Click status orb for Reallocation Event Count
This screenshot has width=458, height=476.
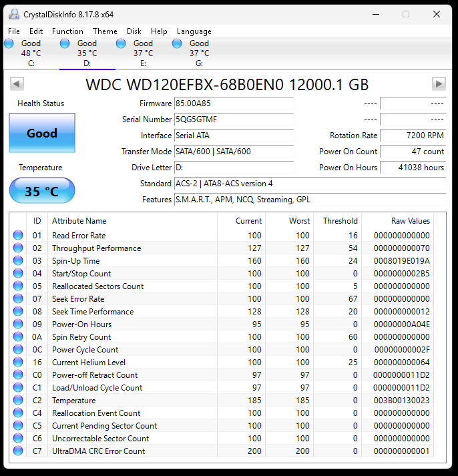pos(18,413)
